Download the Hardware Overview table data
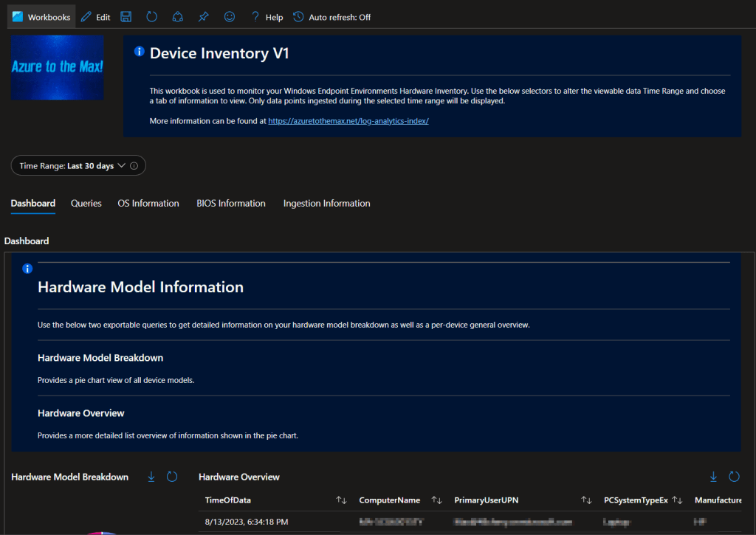 click(714, 477)
